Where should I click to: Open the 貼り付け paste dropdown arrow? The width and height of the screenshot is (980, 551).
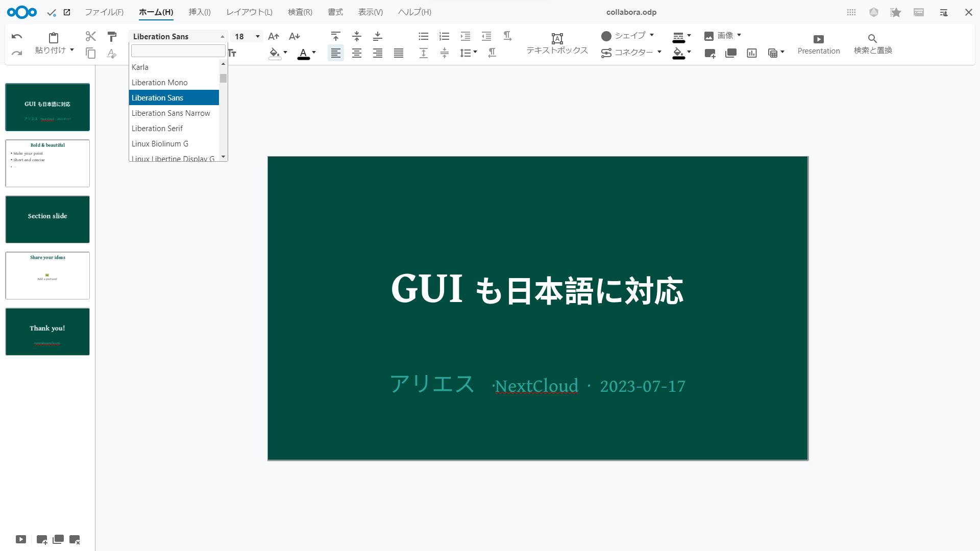tap(72, 50)
